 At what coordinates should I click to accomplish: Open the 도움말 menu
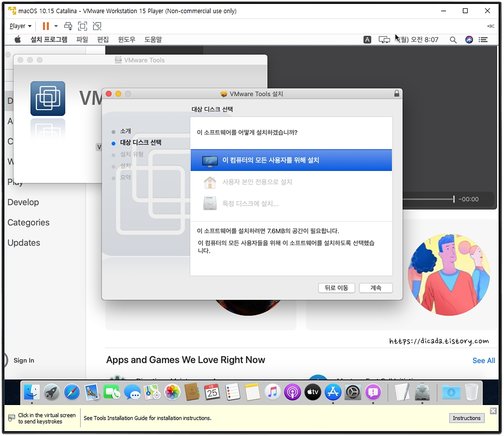point(153,39)
